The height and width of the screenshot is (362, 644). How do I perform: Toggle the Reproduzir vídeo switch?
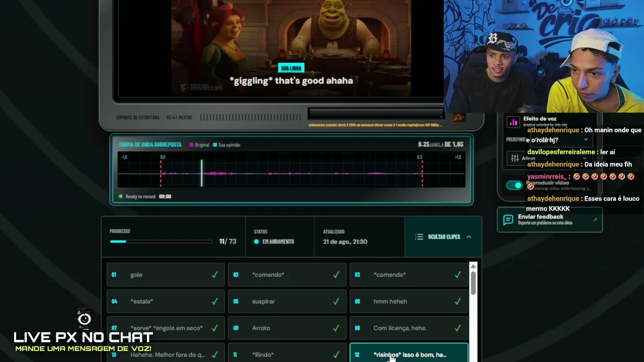(x=514, y=186)
